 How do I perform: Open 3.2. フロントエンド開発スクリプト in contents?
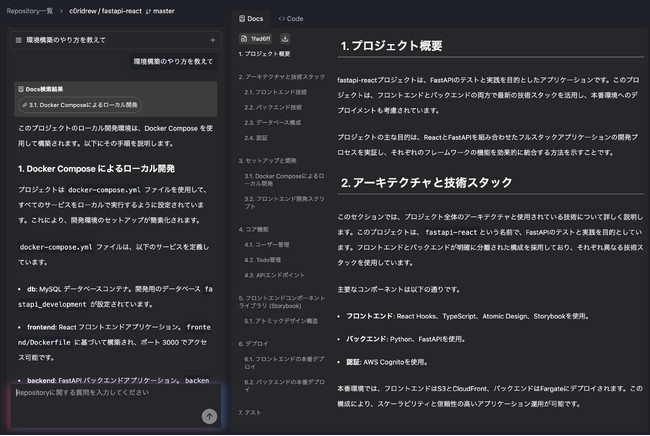point(284,203)
